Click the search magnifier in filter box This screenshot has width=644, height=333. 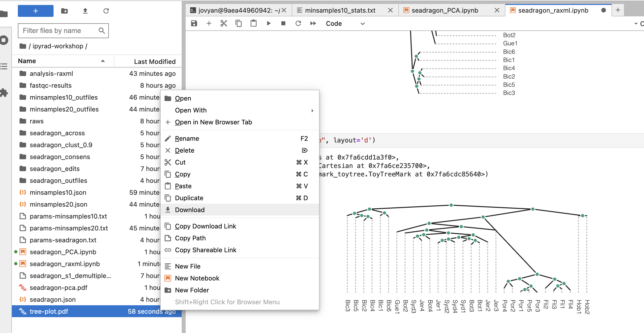pos(101,31)
